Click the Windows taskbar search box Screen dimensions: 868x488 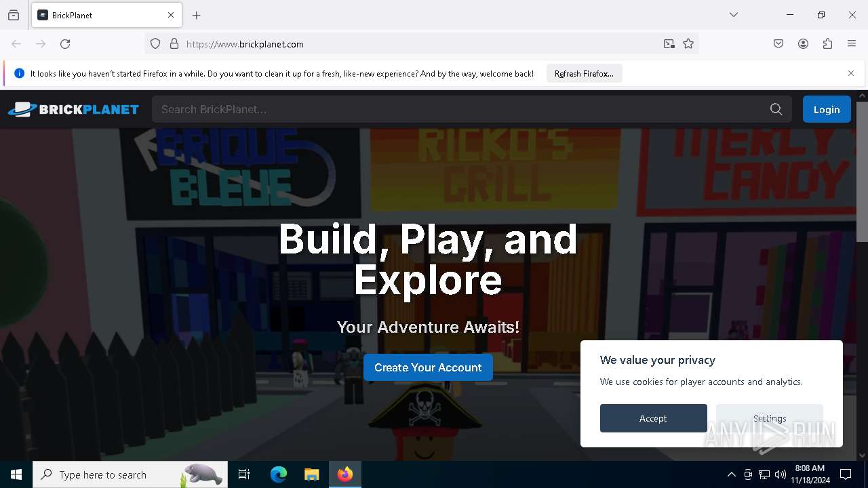click(x=130, y=474)
